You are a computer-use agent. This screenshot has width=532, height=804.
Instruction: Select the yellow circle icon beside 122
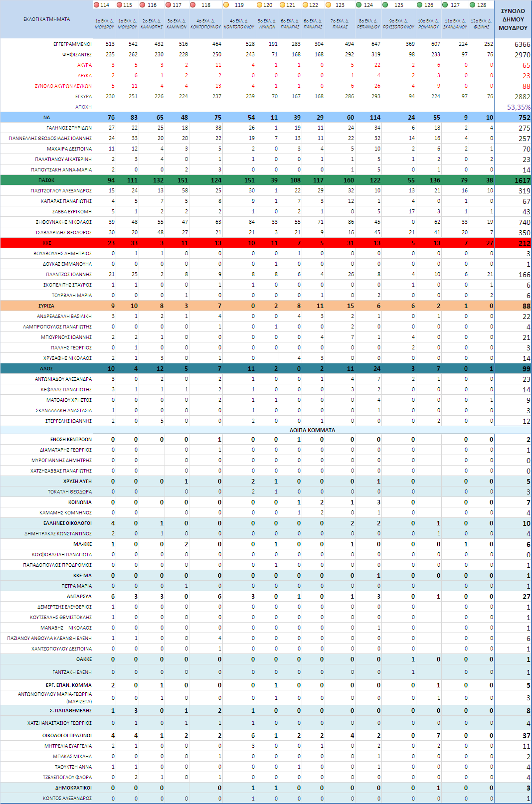point(305,5)
